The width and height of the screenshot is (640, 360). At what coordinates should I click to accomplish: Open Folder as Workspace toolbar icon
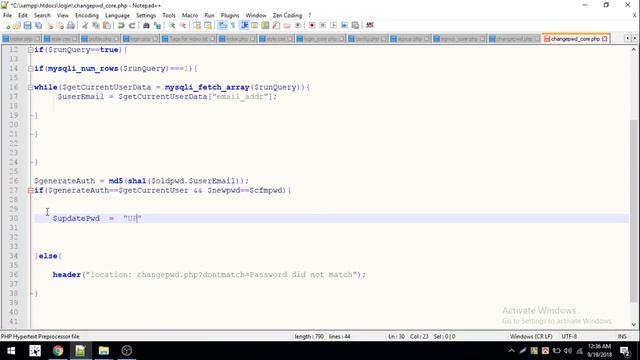coord(287,25)
